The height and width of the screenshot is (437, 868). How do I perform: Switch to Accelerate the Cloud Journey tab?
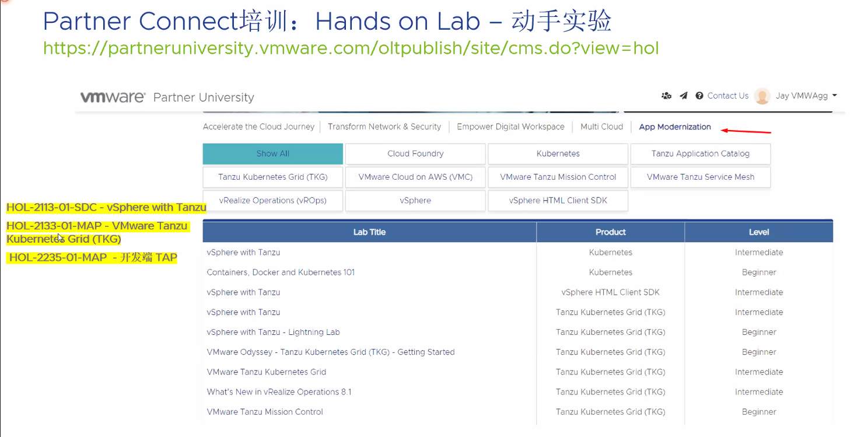pos(258,127)
